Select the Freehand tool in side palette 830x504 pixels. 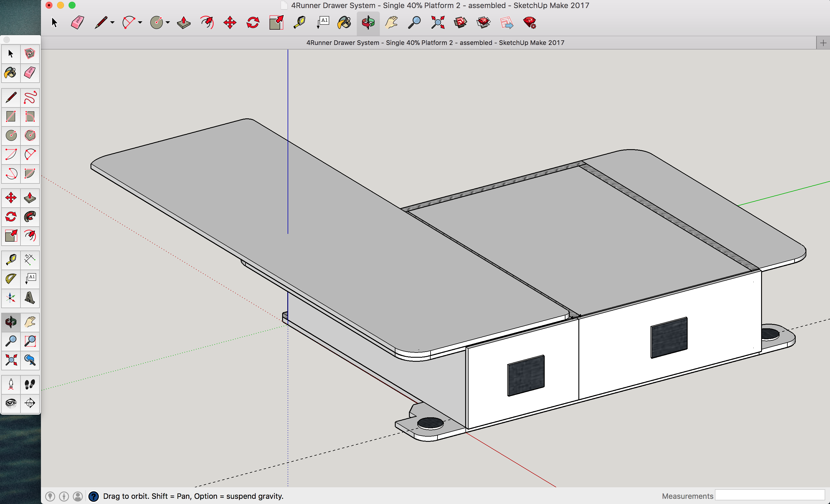point(30,98)
